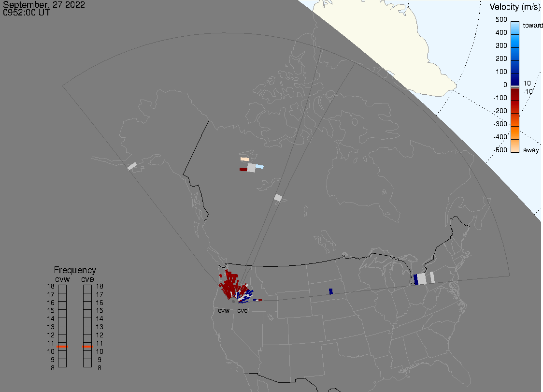The height and width of the screenshot is (392, 543).
Task: Click the '14' label beside the cvw frequency bar
Action: (x=51, y=319)
